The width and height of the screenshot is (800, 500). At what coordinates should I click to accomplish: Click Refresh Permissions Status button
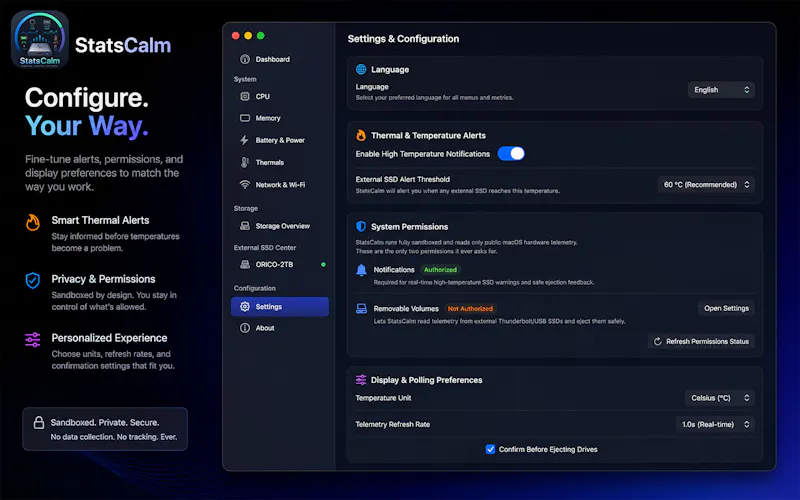[x=701, y=341]
